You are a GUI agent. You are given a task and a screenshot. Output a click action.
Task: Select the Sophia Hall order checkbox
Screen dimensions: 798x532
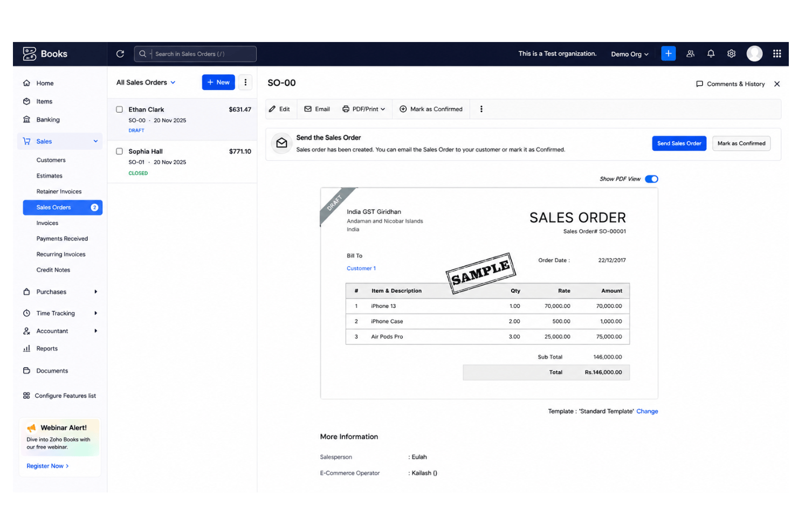(119, 151)
